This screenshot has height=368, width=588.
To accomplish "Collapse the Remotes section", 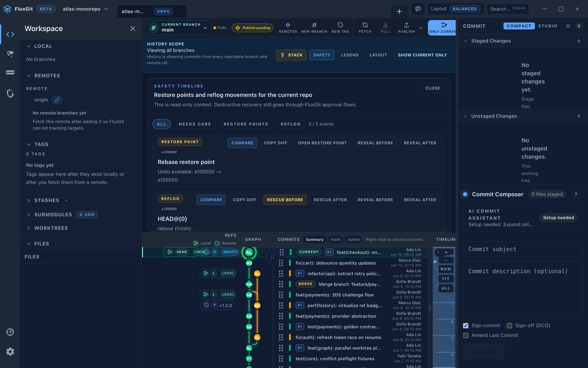I will pyautogui.click(x=29, y=76).
